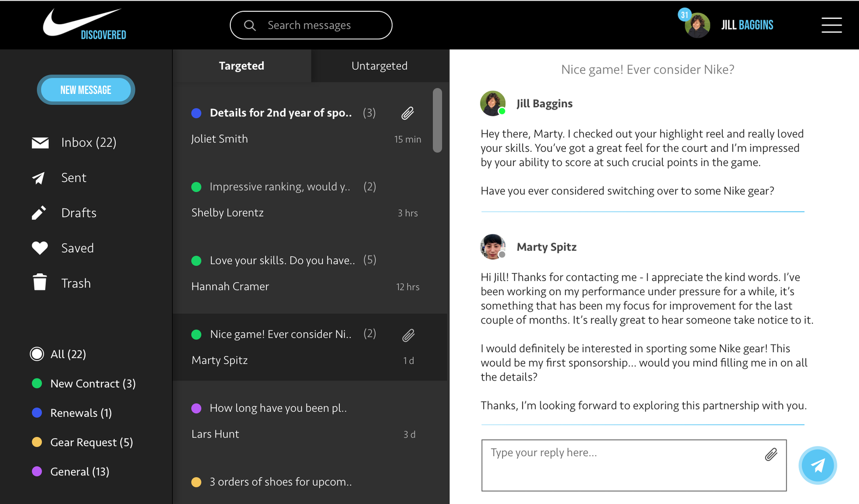
Task: Click the attachment paperclip in reply box
Action: tap(771, 455)
